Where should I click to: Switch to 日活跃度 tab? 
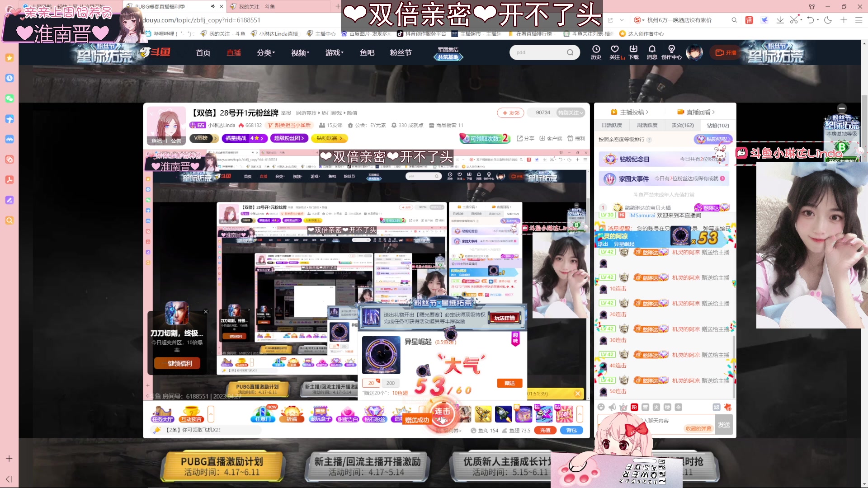(612, 125)
